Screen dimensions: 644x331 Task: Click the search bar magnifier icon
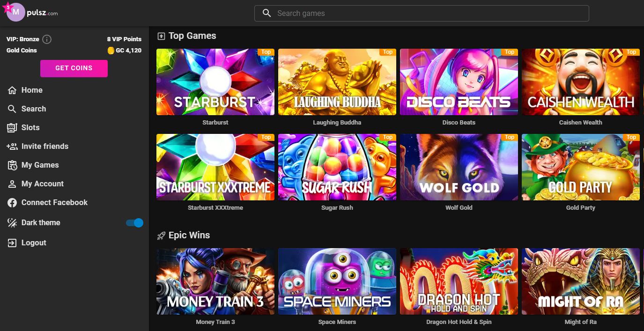267,13
